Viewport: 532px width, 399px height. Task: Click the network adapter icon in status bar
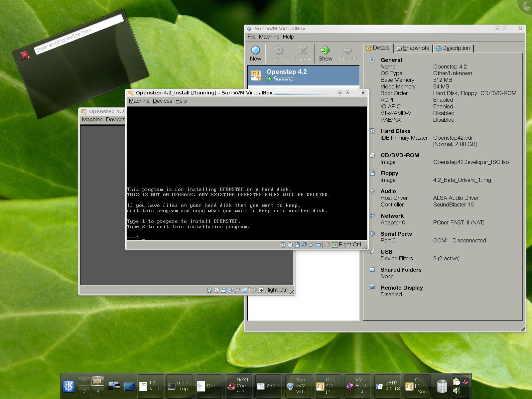click(x=304, y=245)
